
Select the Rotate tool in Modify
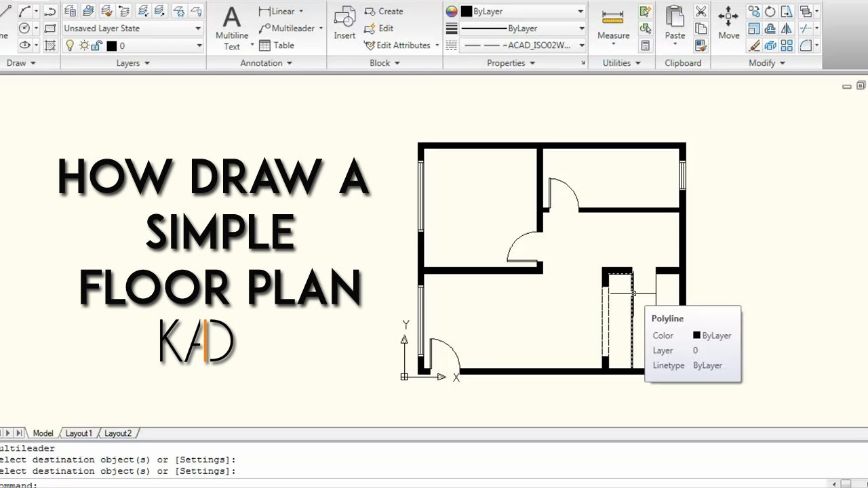(x=770, y=12)
